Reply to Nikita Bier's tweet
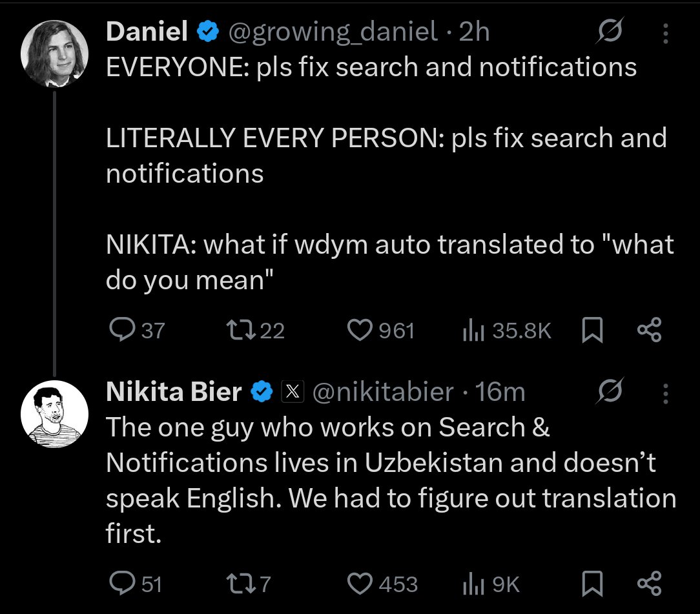Viewport: 700px width, 614px height. point(121,584)
